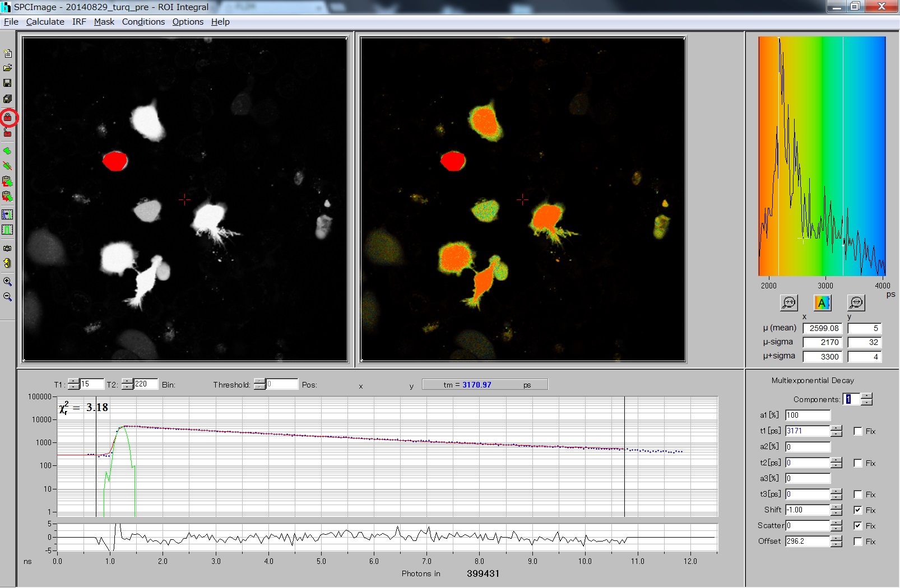Save data using the floppy disk icon

[x=8, y=83]
